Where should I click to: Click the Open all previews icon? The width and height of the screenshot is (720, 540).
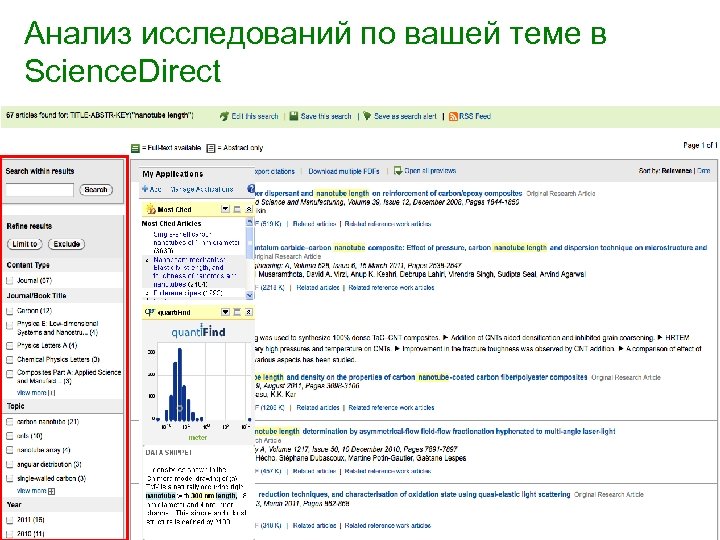398,170
